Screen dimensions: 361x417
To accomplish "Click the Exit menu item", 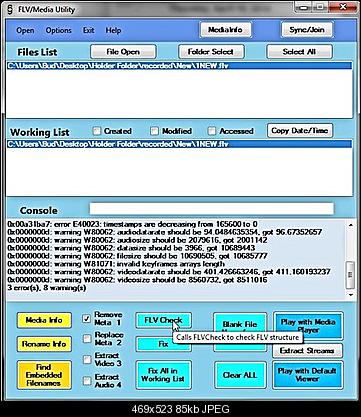I will click(x=89, y=30).
